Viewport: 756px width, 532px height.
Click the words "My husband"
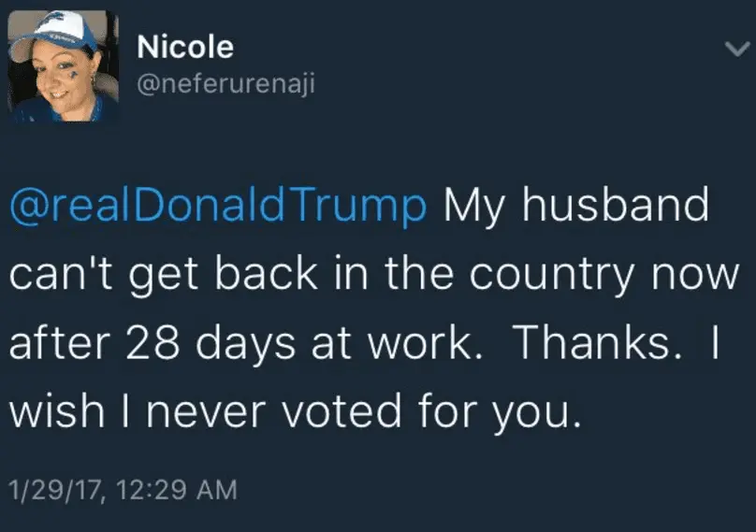pos(575,207)
